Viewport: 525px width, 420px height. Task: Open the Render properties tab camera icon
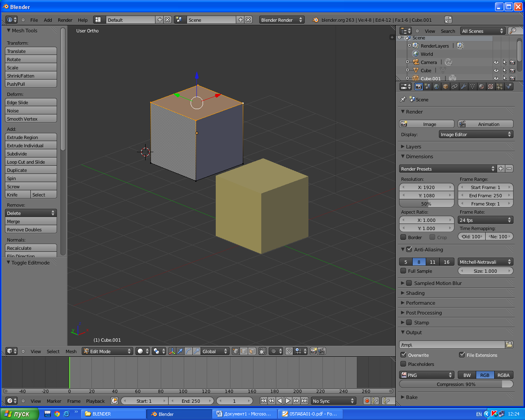pos(418,87)
